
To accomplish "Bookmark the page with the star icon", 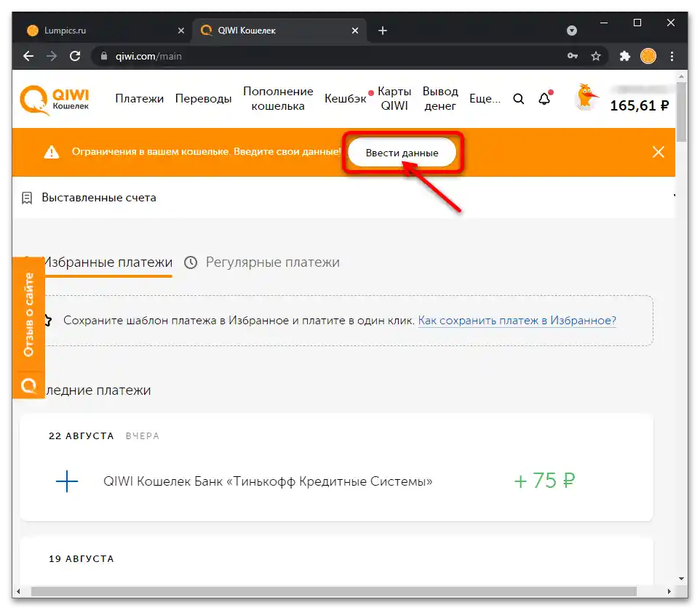I will [x=596, y=56].
